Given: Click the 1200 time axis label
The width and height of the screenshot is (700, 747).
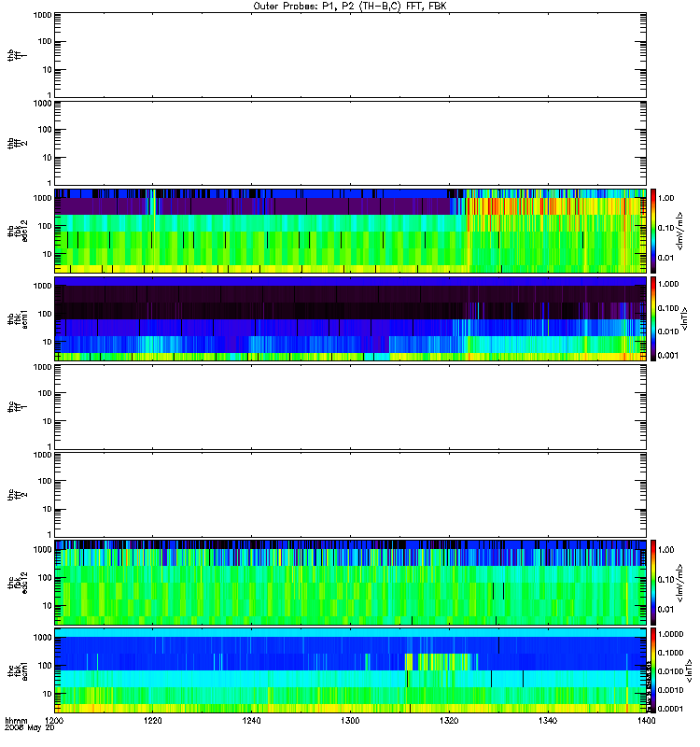Looking at the screenshot, I should [55, 720].
